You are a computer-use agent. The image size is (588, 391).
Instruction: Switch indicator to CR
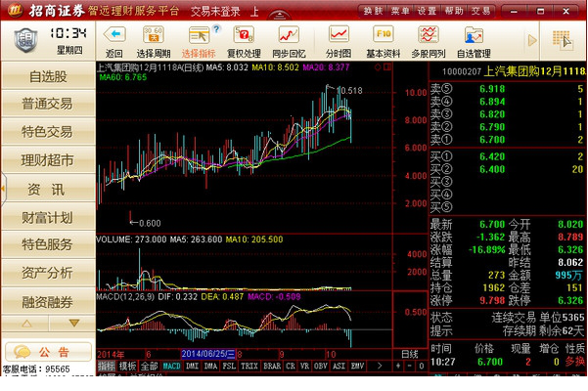point(291,366)
